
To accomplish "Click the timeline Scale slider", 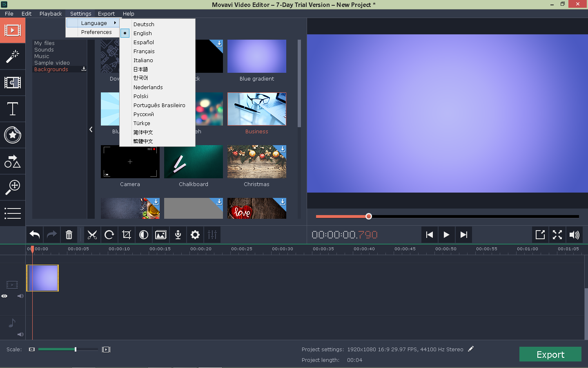I will (68, 350).
